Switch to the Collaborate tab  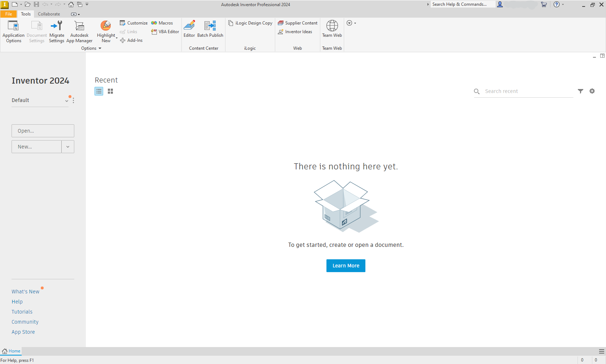[x=49, y=14]
